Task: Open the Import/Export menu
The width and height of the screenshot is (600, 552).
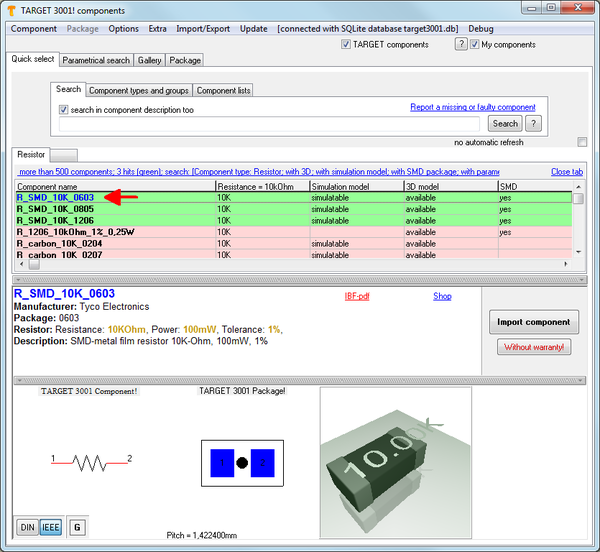Action: point(203,29)
